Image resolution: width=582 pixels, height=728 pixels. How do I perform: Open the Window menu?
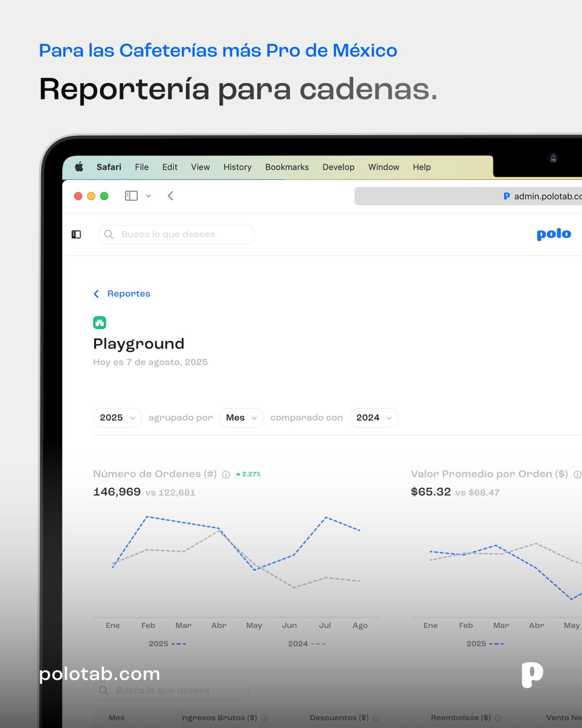pyautogui.click(x=384, y=167)
